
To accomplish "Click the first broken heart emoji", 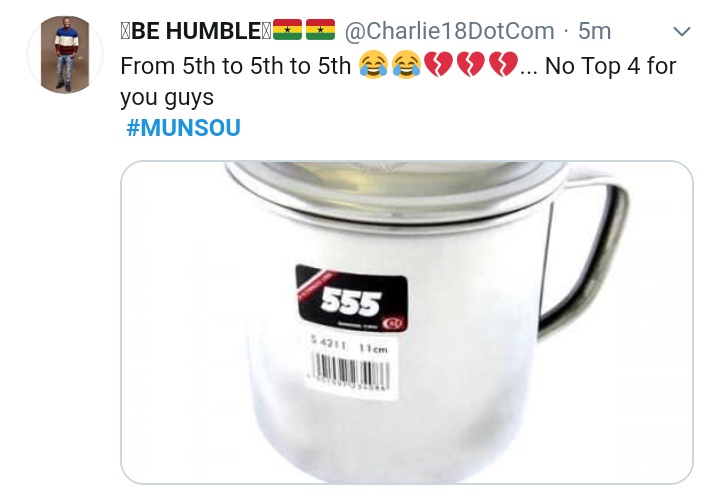I will (439, 65).
